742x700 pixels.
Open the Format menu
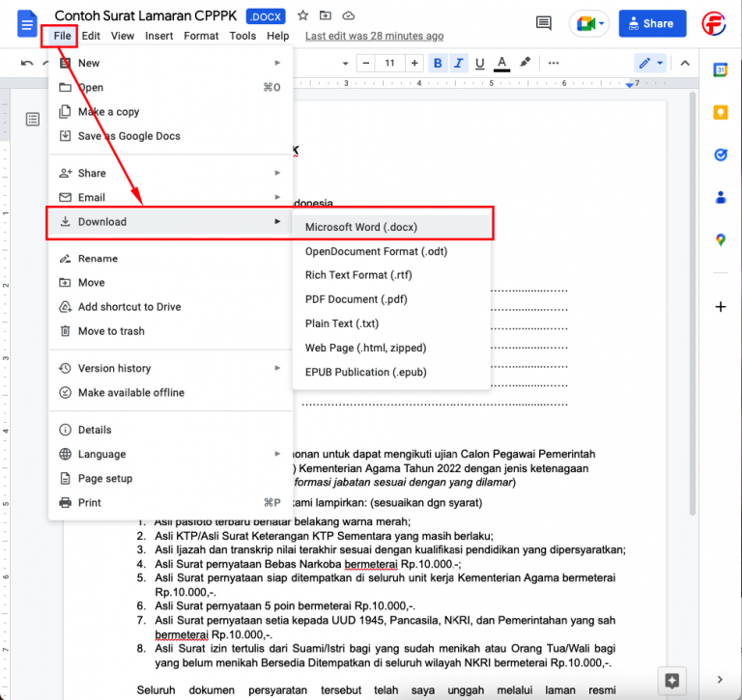coord(201,36)
